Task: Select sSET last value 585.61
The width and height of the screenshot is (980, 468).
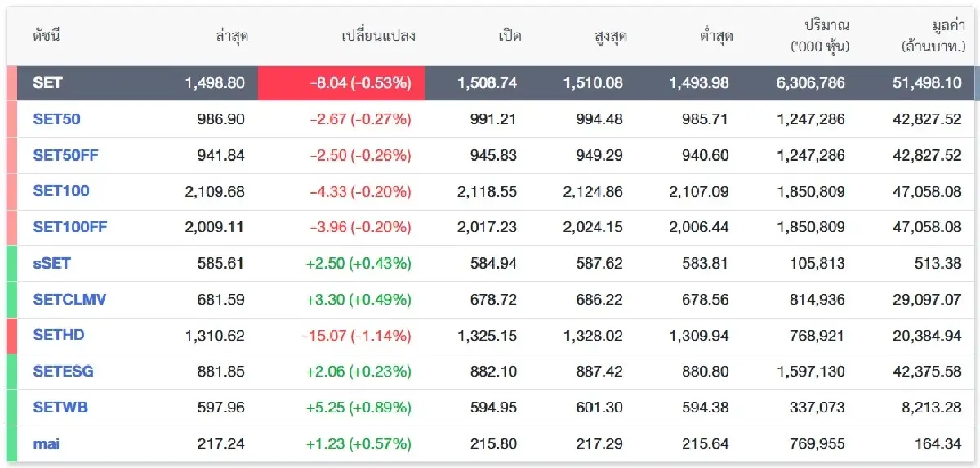Action: [x=221, y=263]
